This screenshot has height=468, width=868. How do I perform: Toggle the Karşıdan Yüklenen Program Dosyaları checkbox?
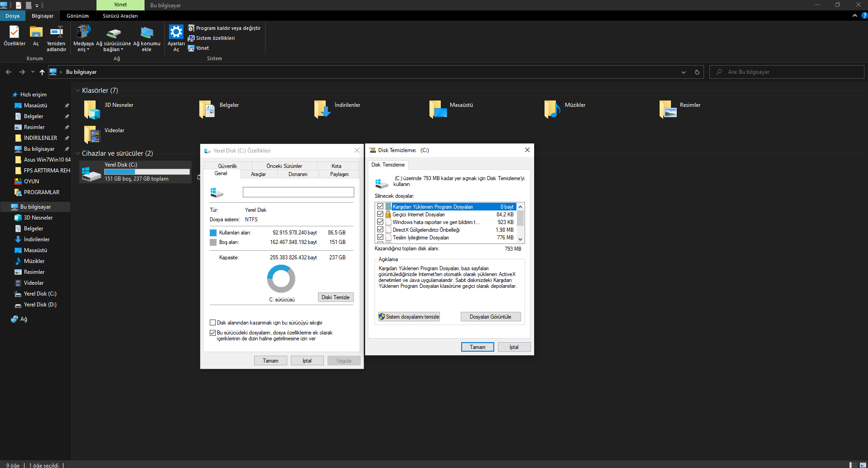(381, 206)
